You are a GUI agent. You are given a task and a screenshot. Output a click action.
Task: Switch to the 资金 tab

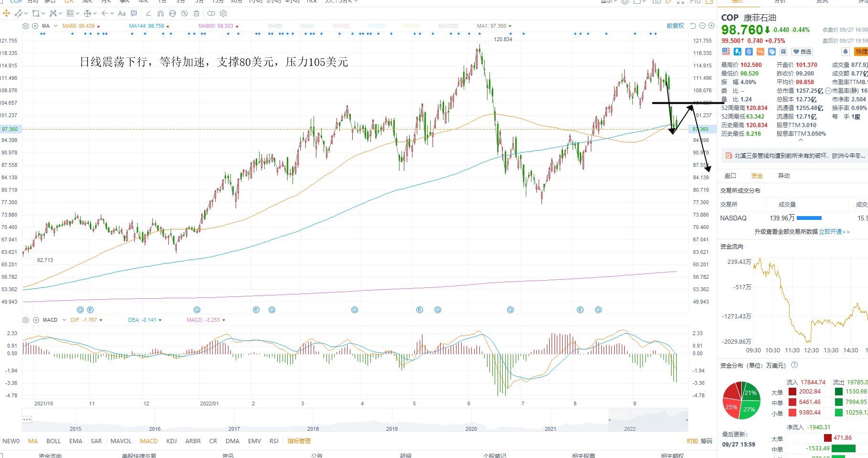click(757, 176)
